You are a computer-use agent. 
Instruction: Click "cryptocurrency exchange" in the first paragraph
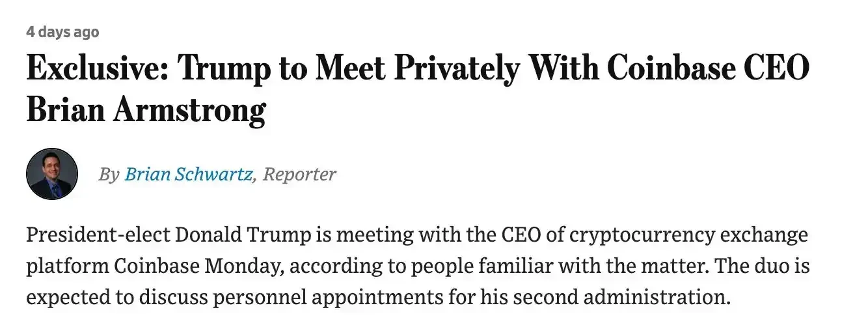point(688,235)
